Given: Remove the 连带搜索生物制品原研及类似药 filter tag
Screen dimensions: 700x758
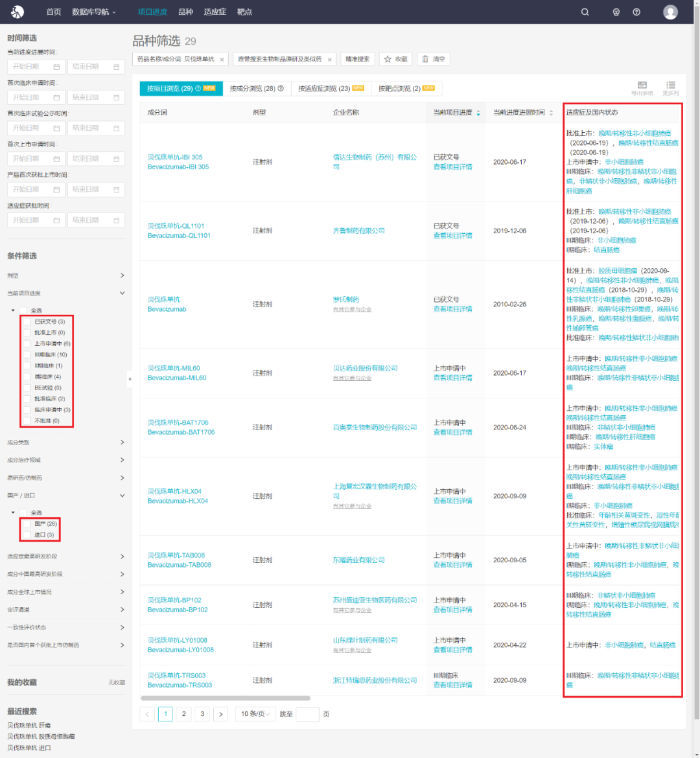Looking at the screenshot, I should [x=330, y=60].
